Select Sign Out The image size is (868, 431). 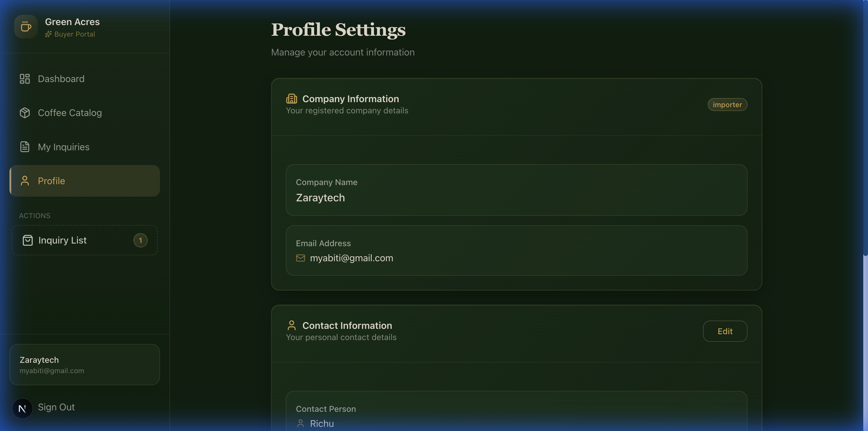point(56,407)
